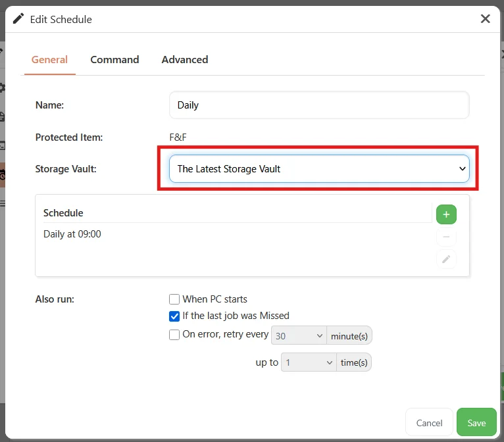Click the green Save button
504x442 pixels.
[x=476, y=422]
